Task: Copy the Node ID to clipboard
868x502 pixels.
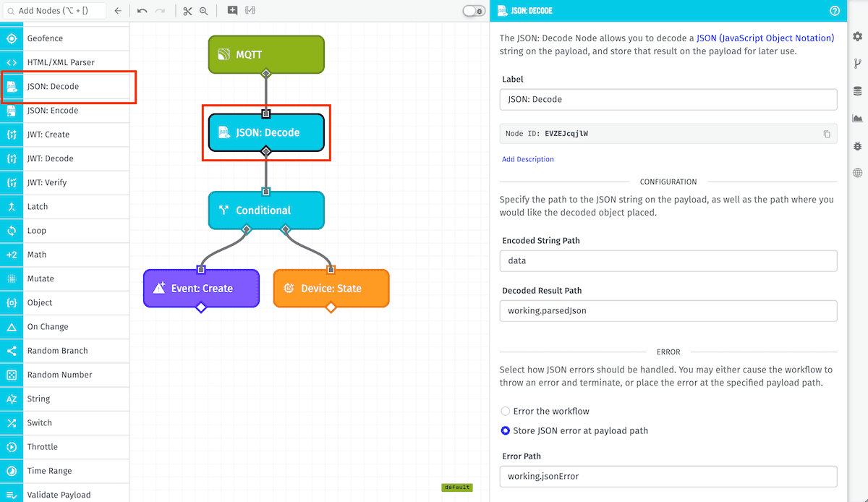Action: pos(827,134)
